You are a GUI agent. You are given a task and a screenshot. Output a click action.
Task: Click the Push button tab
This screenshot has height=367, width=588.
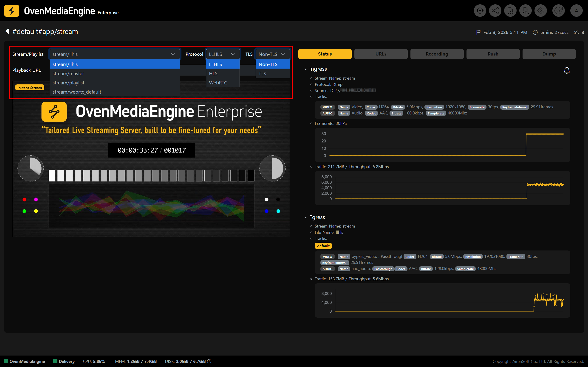493,54
